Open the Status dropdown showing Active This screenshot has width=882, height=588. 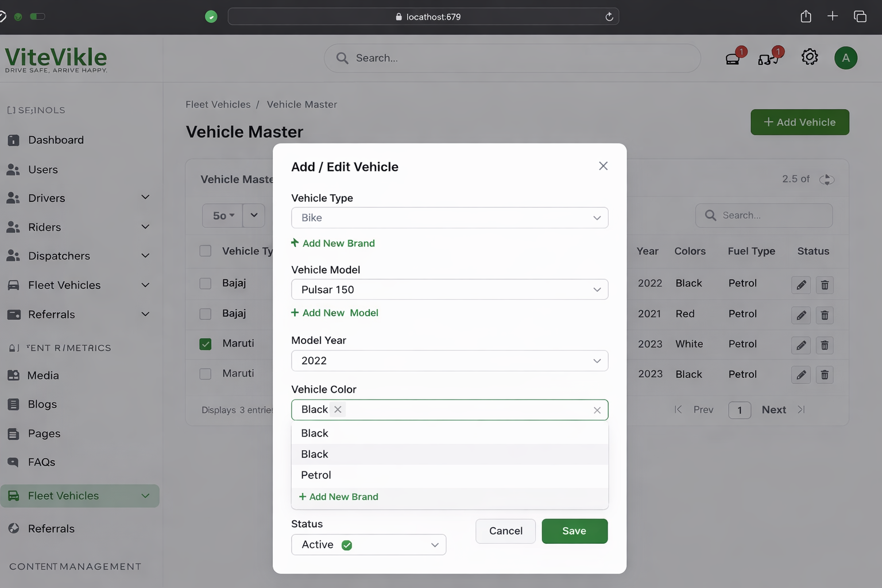point(369,544)
